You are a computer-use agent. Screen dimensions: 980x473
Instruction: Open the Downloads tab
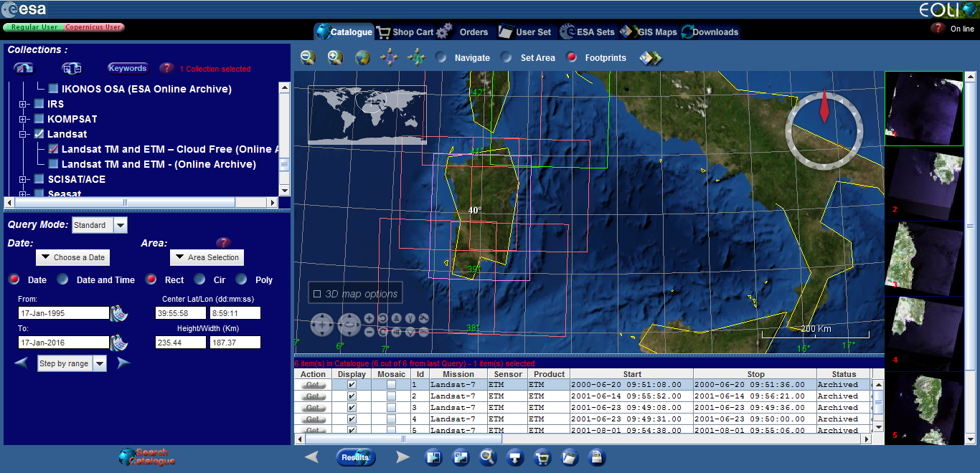coord(710,32)
